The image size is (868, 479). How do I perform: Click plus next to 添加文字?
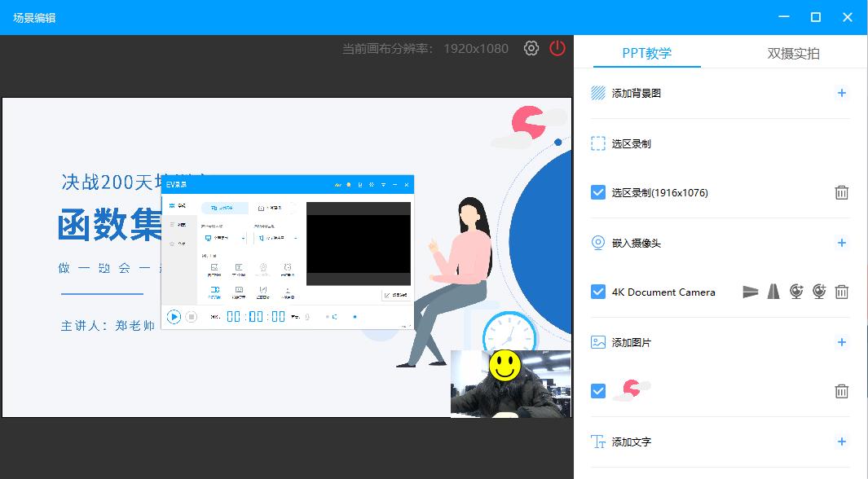[x=841, y=442]
